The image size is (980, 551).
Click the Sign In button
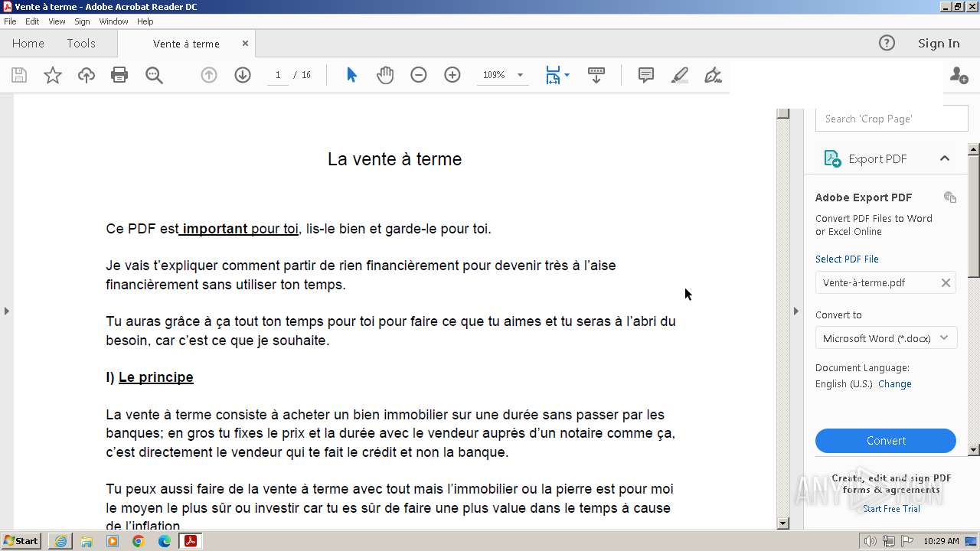(939, 44)
